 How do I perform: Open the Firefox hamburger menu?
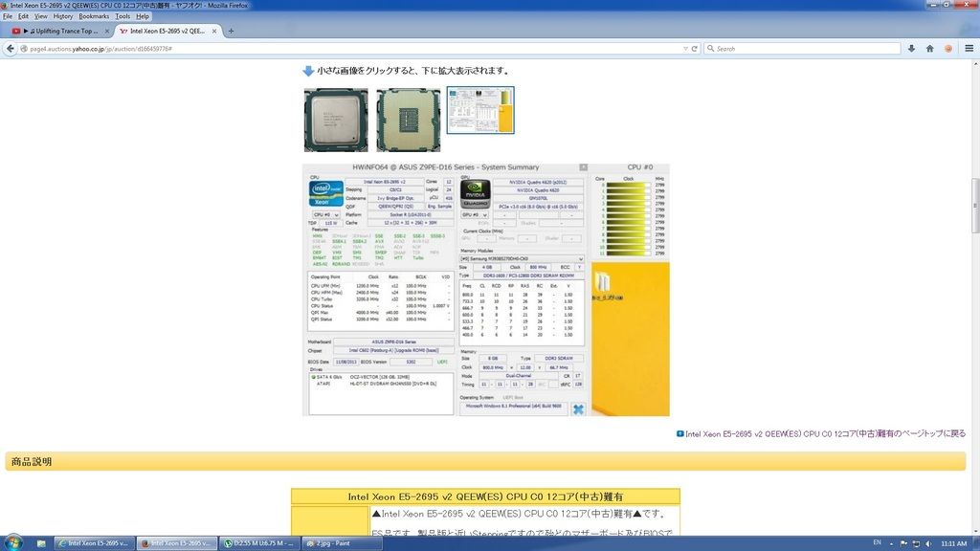969,48
